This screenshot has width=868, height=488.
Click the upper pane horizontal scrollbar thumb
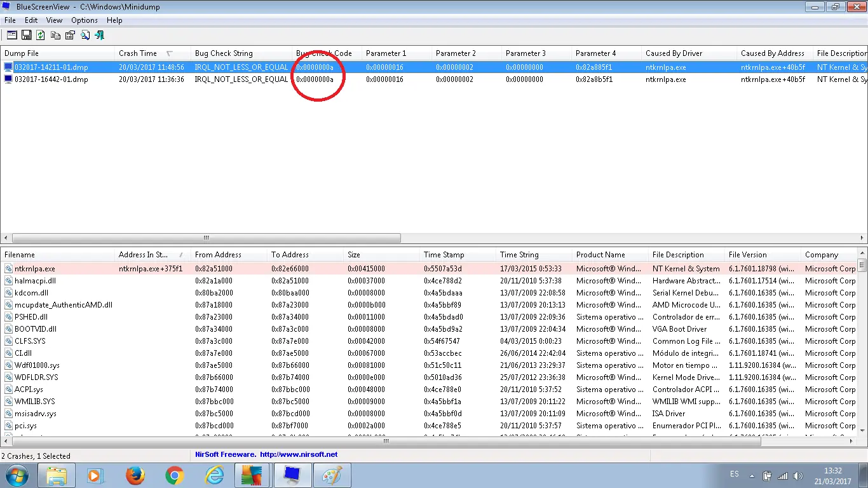[x=206, y=238]
